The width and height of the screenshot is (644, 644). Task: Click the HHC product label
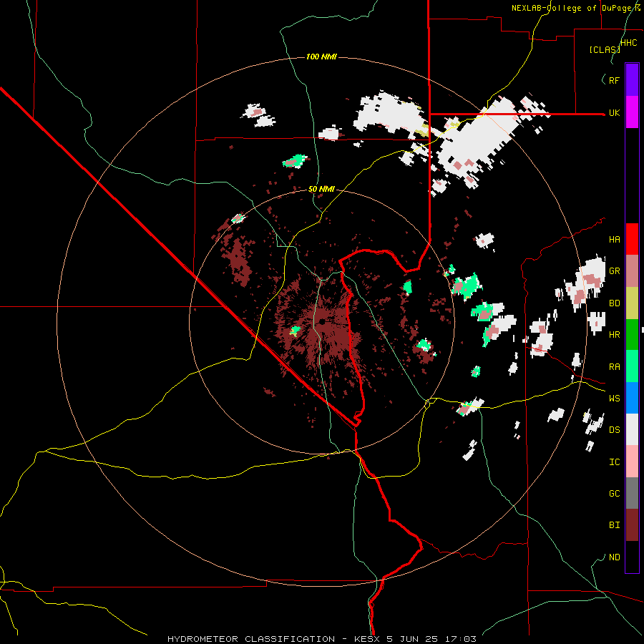pyautogui.click(x=629, y=42)
